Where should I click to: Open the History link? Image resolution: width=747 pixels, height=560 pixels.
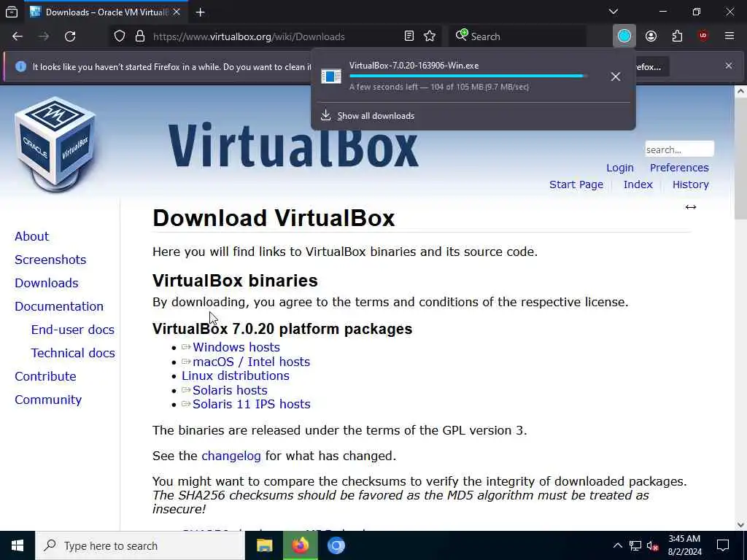pyautogui.click(x=690, y=184)
